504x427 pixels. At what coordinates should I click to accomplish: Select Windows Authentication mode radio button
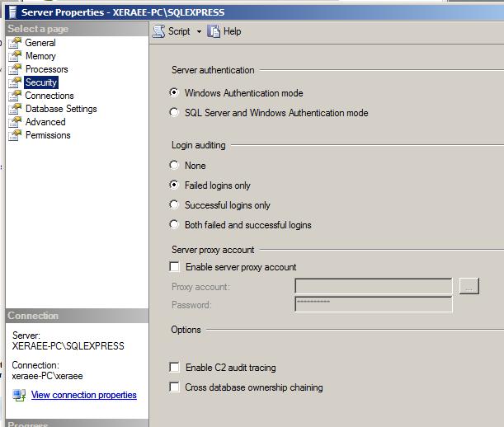coord(174,93)
